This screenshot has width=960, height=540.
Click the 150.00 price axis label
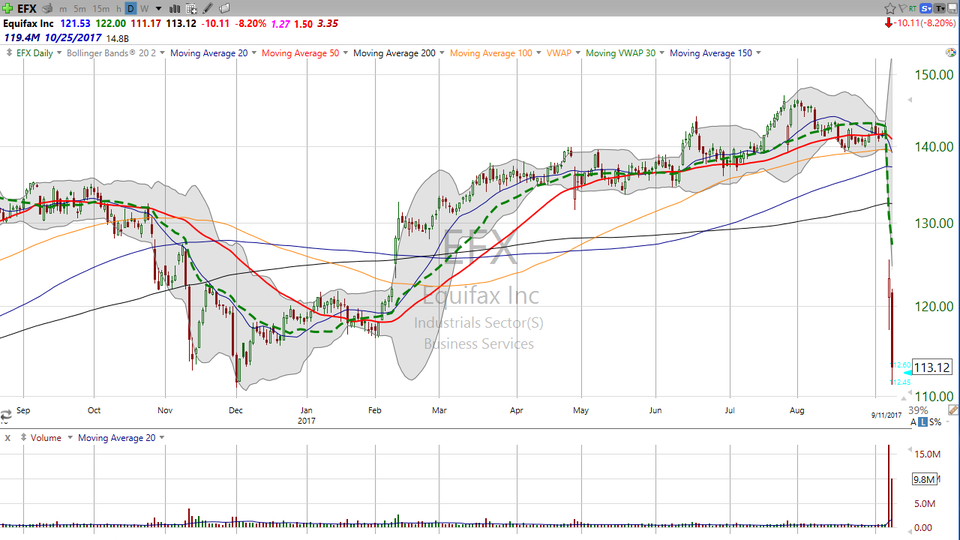pos(934,75)
